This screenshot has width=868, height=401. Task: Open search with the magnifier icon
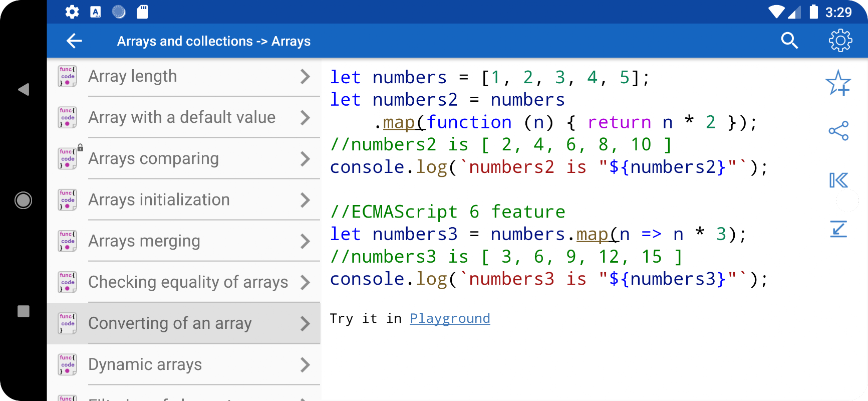[x=789, y=41]
